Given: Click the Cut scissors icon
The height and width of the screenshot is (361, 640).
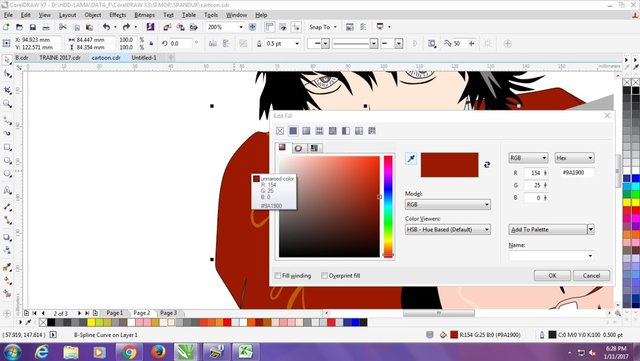Looking at the screenshot, I should pyautogui.click(x=62, y=27).
